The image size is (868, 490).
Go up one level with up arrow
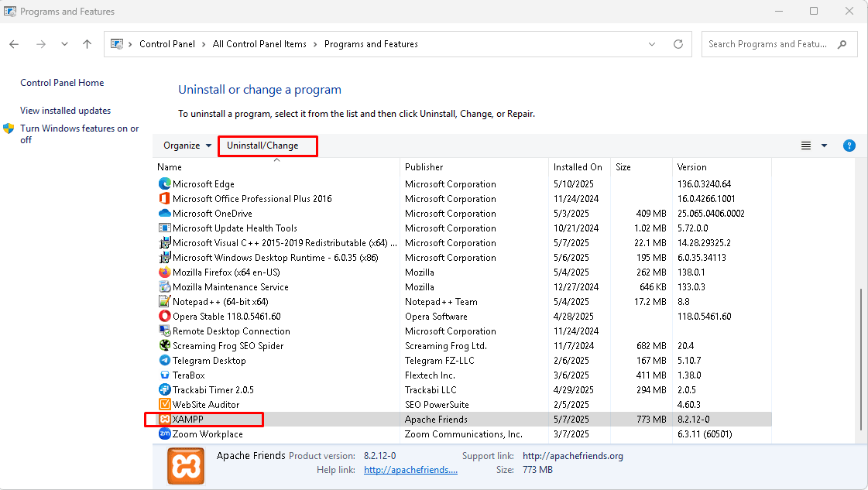pyautogui.click(x=87, y=44)
